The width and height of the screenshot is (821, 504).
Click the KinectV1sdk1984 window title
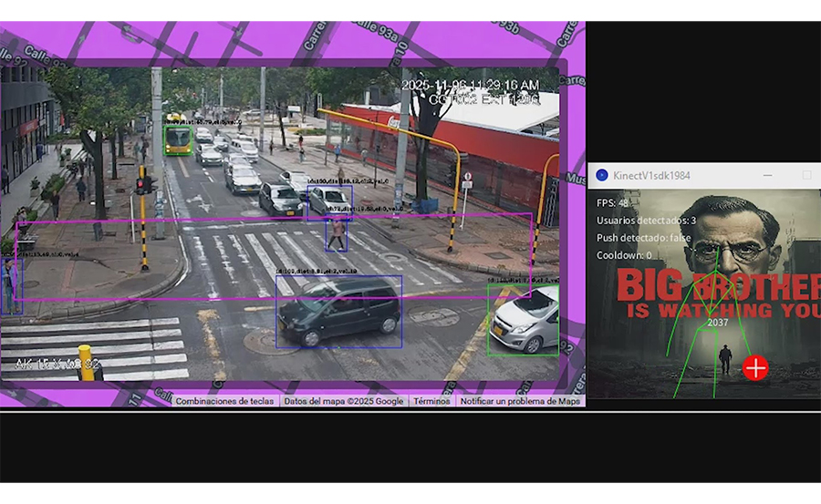point(653,175)
